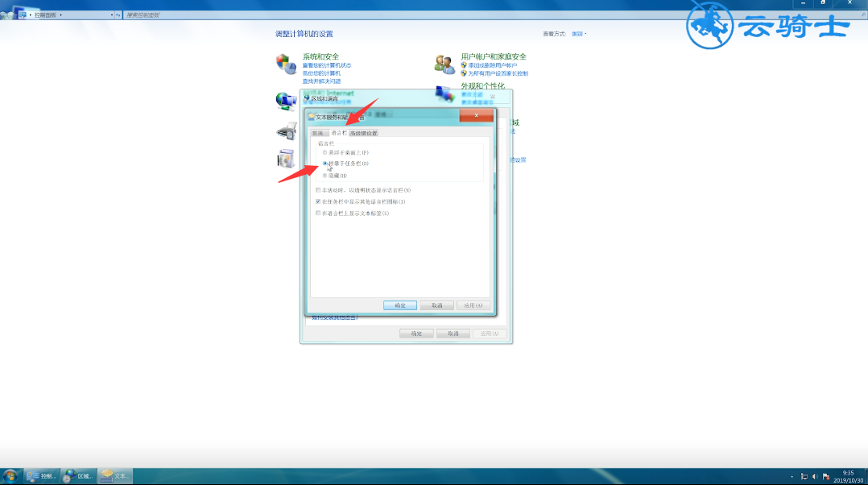Screen dimensions: 868x485
Task: Click 应用 in the 区域和语言 dialog
Action: click(490, 334)
